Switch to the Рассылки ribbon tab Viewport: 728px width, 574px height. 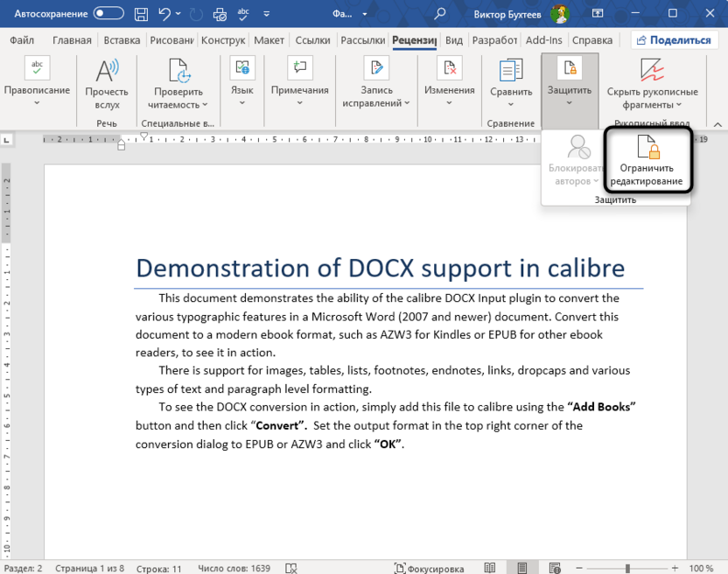tap(363, 39)
